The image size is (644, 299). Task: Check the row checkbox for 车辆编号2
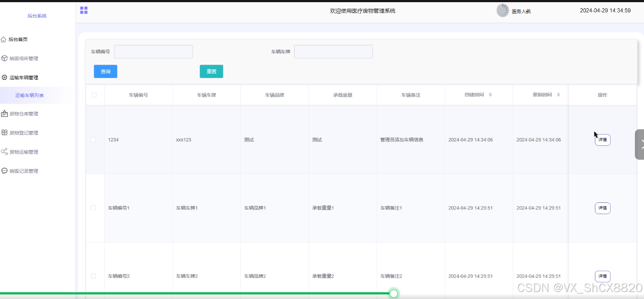coord(93,276)
